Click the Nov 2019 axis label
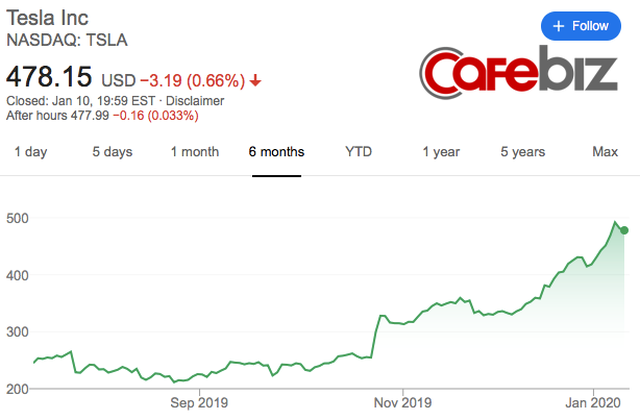The width and height of the screenshot is (640, 420). click(x=401, y=404)
